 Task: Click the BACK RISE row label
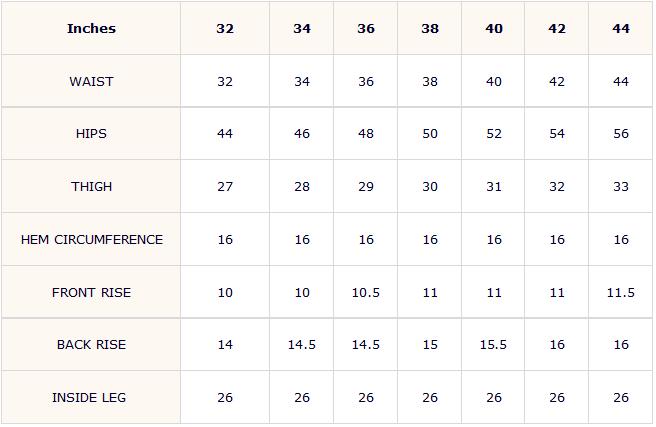pyautogui.click(x=91, y=345)
